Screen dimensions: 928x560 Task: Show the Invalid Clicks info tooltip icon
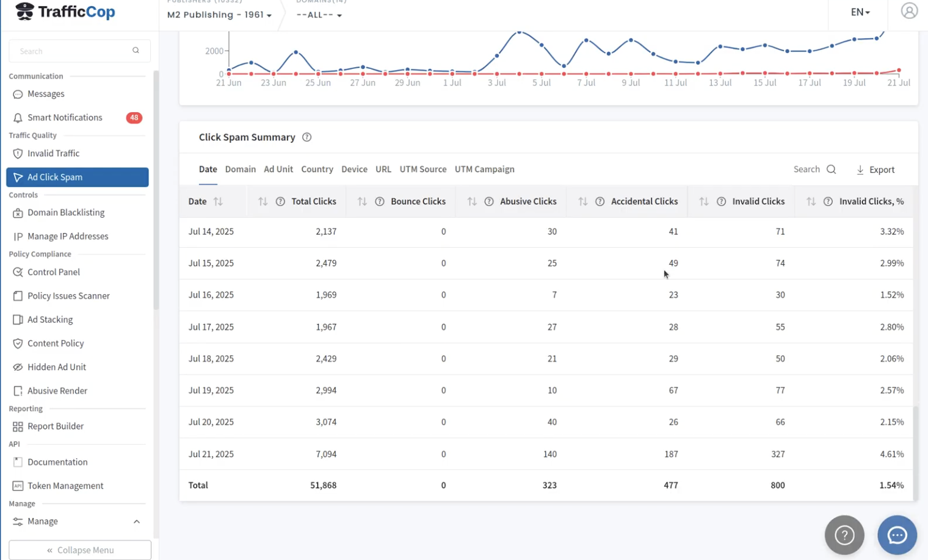pyautogui.click(x=722, y=201)
